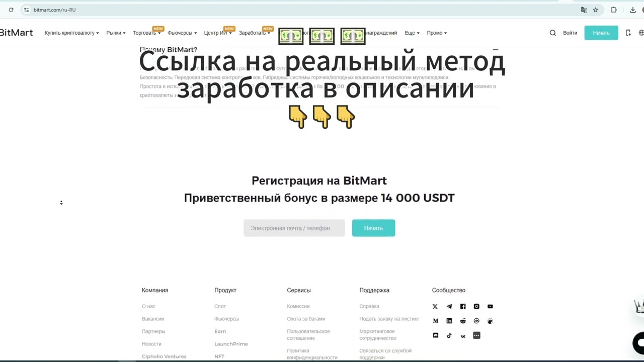Open the CoinGecko community icon

pos(490,321)
